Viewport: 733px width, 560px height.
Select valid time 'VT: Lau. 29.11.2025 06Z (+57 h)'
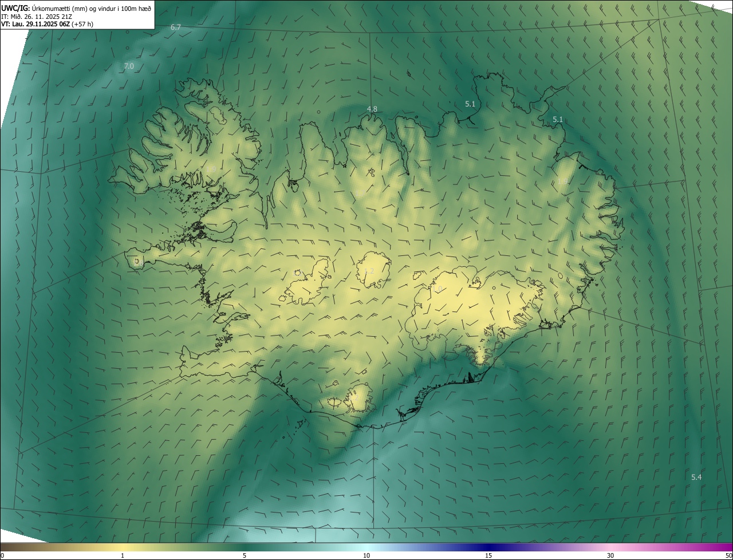pos(47,24)
